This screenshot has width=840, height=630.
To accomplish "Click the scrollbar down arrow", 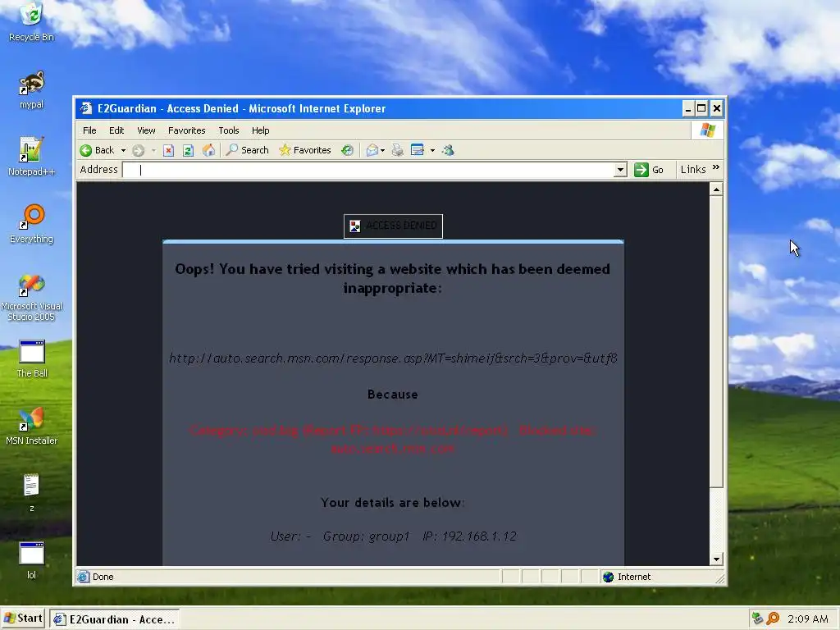I will (716, 559).
